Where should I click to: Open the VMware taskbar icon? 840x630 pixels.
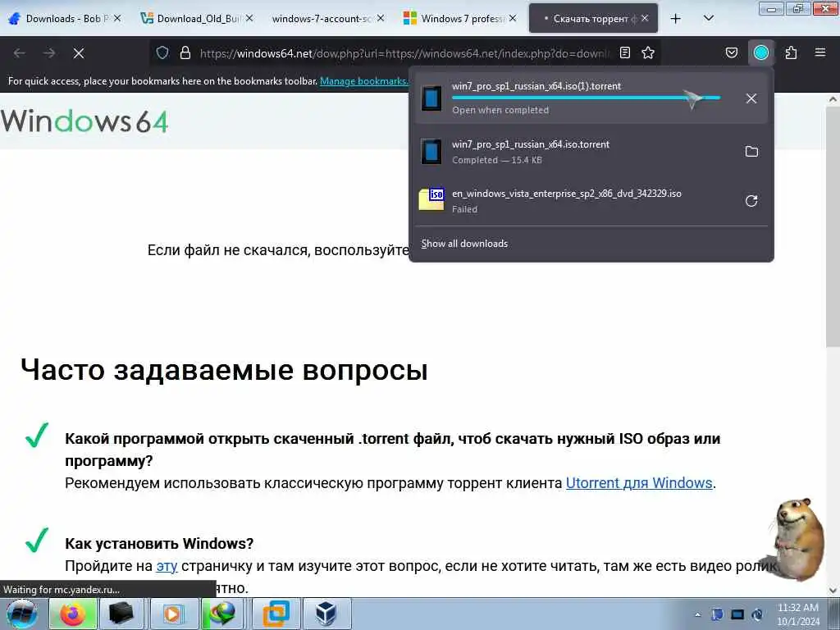coord(276,614)
